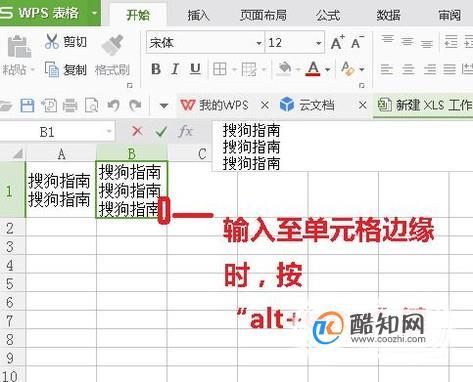Cancel entry with the red X
Viewport: 473px width, 382px height.
(x=137, y=131)
